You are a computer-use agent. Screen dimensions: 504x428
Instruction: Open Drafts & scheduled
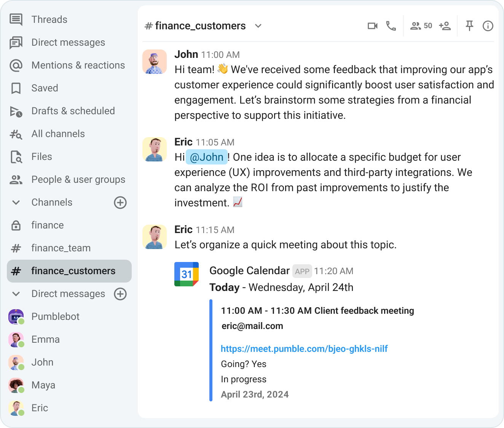[73, 111]
